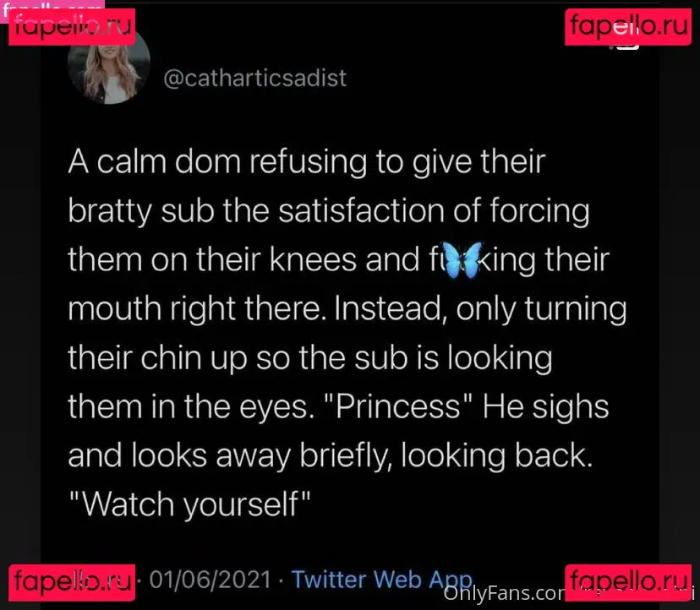The image size is (700, 610).
Task: Click the 01/06/2021 tweet date
Action: click(x=211, y=580)
